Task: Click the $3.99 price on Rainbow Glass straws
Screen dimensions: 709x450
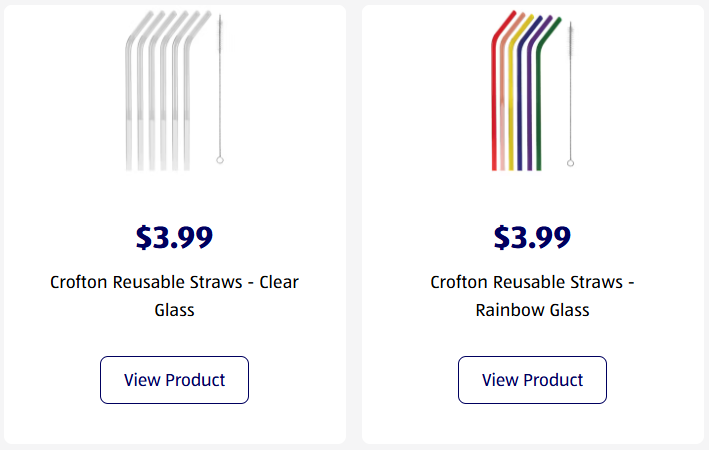Action: click(532, 237)
